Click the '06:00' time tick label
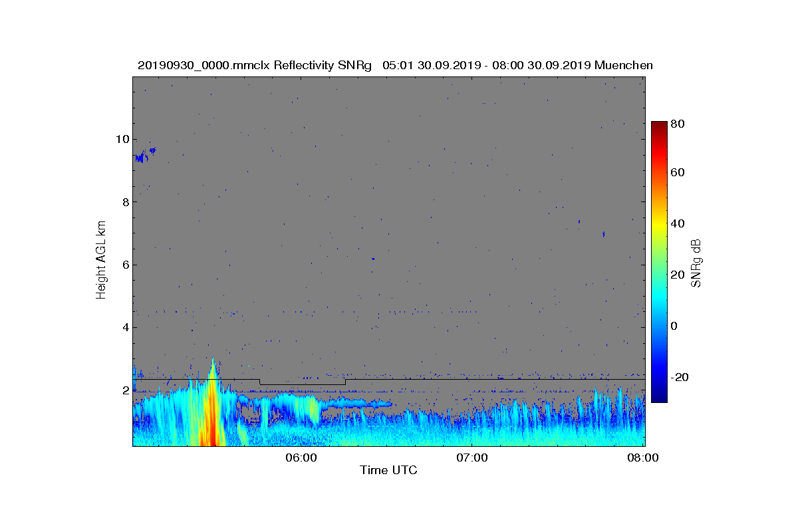This screenshot has height=532, width=798. click(301, 458)
